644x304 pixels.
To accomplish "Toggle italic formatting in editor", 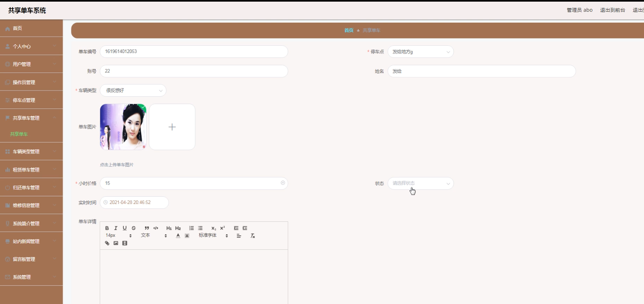I will 116,228.
